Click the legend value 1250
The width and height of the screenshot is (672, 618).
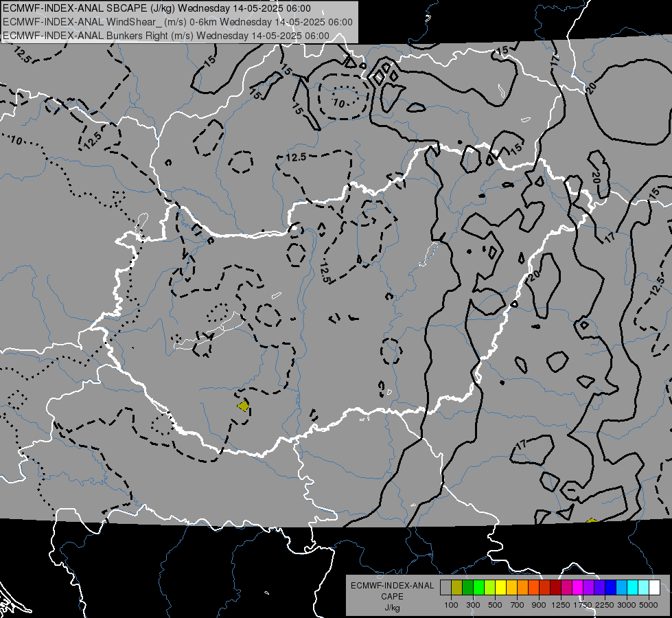pos(561,605)
